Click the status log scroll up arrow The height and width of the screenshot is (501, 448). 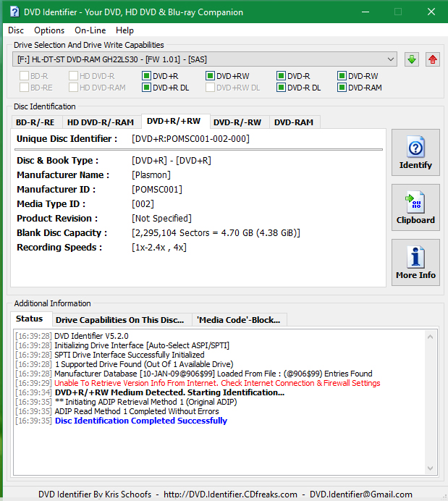tap(430, 337)
